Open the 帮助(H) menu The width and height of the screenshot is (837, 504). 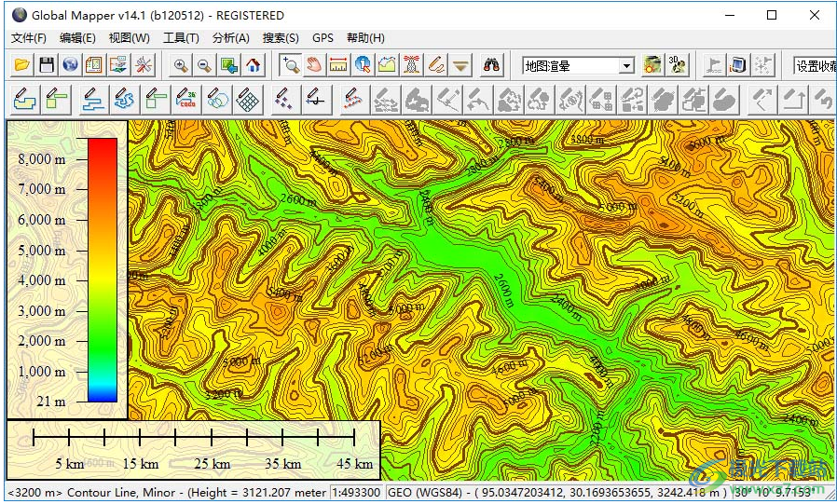coord(365,38)
